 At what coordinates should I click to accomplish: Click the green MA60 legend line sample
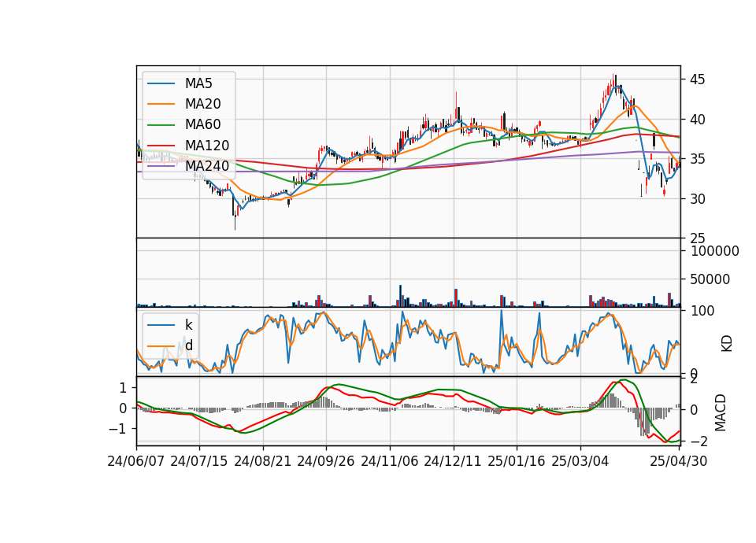(x=161, y=125)
